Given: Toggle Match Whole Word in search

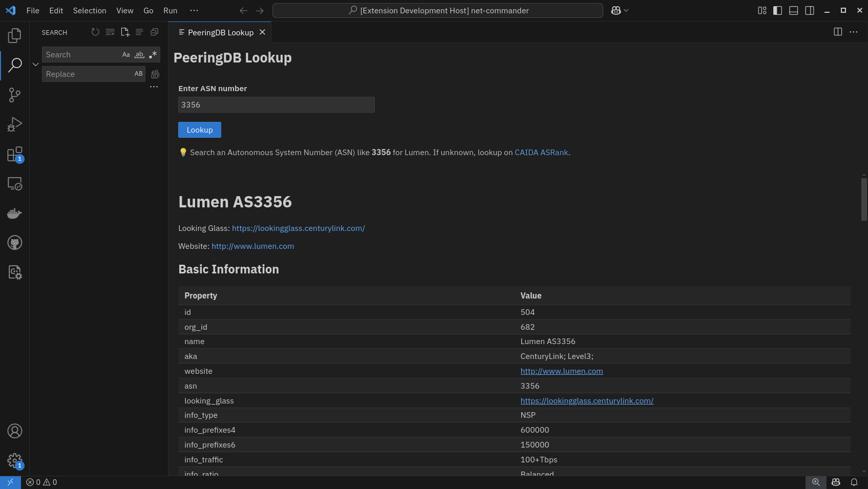Looking at the screenshot, I should (139, 55).
